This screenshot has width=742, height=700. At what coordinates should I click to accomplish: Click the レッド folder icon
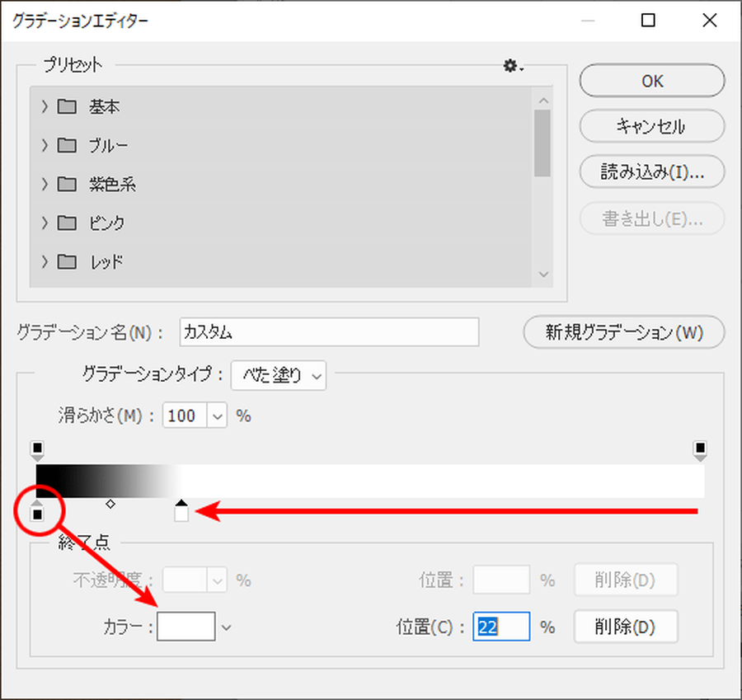67,261
